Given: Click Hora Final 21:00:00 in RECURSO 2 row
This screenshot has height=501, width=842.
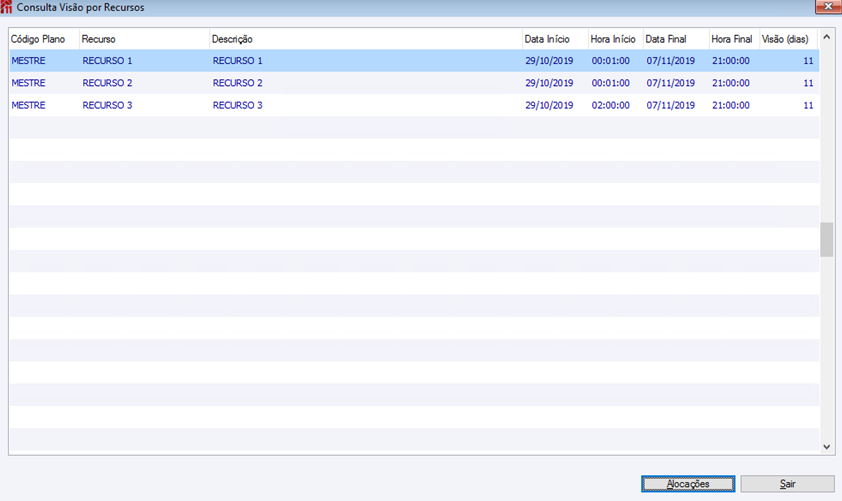Looking at the screenshot, I should [x=731, y=83].
